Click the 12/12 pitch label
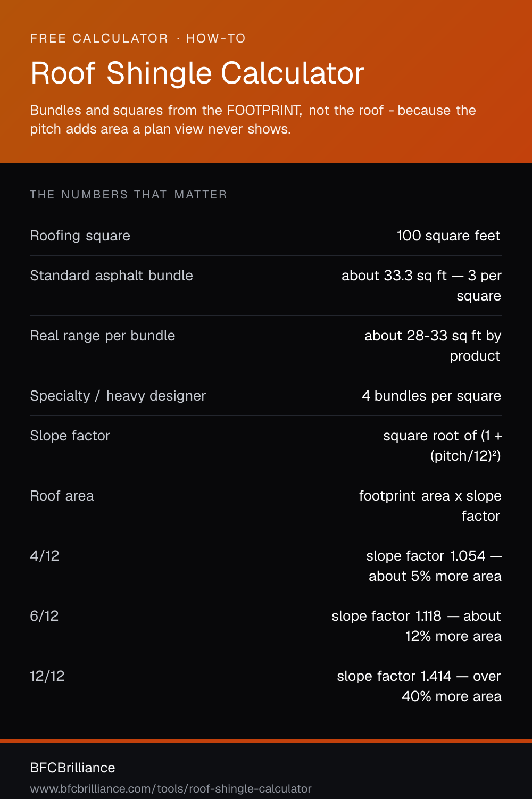Image resolution: width=532 pixels, height=799 pixels. point(47,676)
